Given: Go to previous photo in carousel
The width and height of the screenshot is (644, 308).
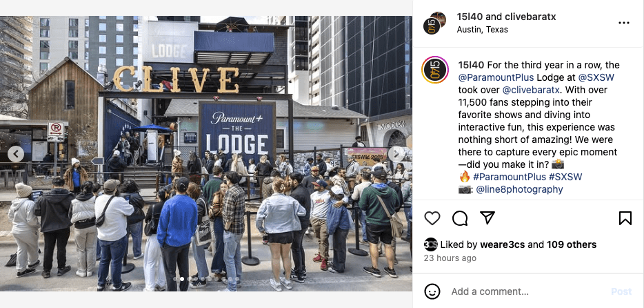Looking at the screenshot, I should (16, 154).
